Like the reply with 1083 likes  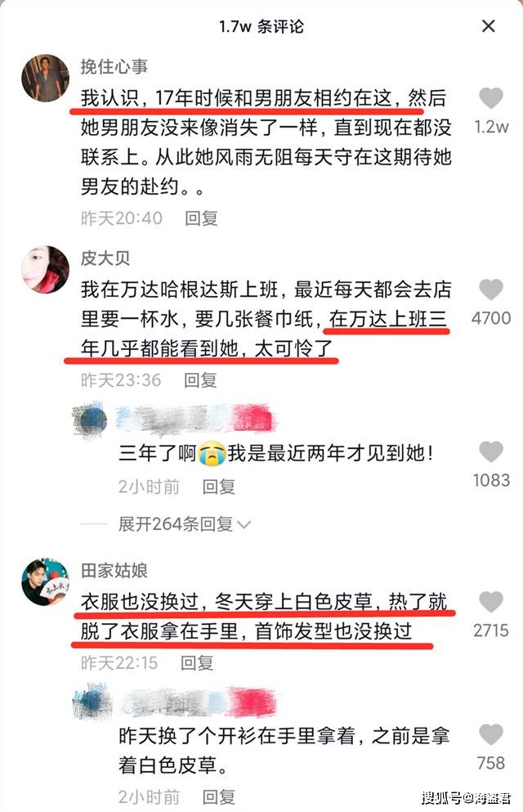tap(491, 451)
